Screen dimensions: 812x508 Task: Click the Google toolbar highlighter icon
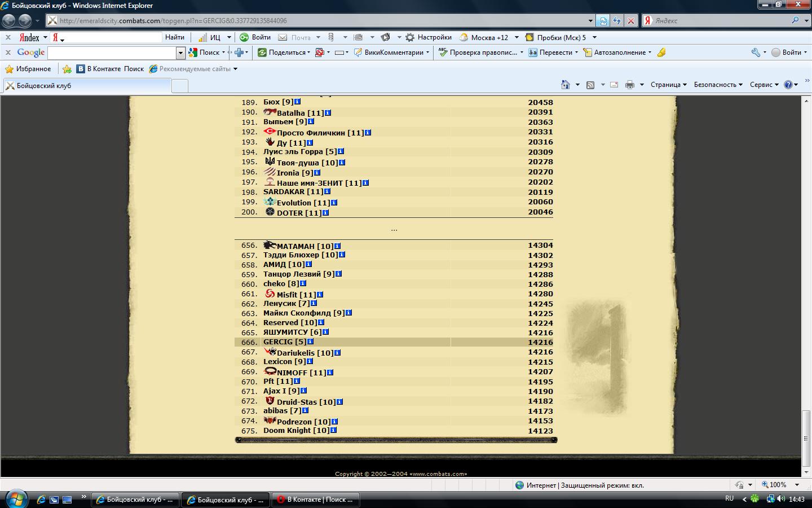click(x=661, y=52)
